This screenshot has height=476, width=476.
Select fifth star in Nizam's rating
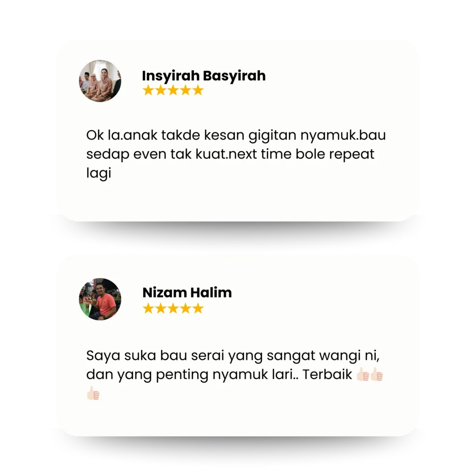pos(198,309)
